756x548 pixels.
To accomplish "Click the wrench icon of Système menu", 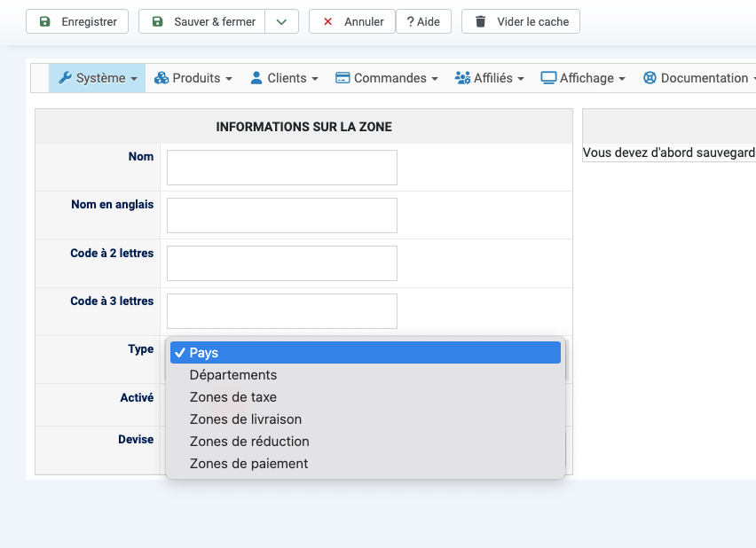I will point(65,78).
